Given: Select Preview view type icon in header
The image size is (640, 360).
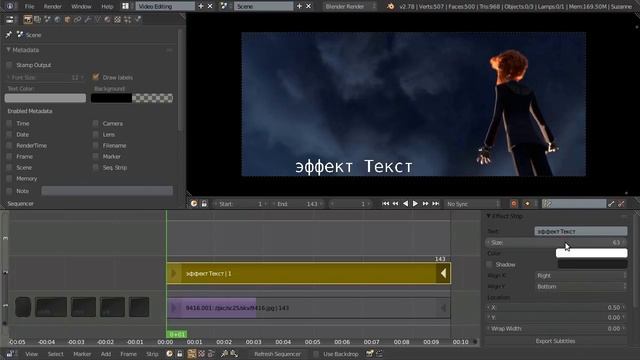Looking at the screenshot, I should [x=201, y=354].
